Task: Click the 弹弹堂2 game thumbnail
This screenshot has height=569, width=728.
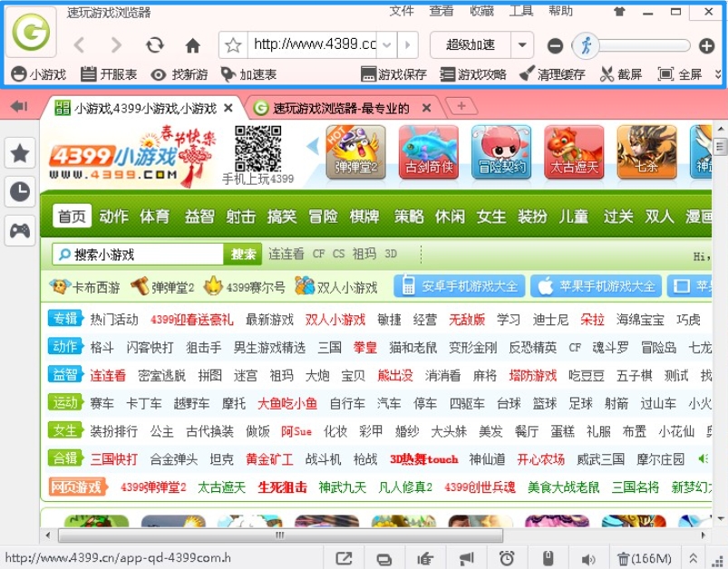Action: pyautogui.click(x=356, y=152)
